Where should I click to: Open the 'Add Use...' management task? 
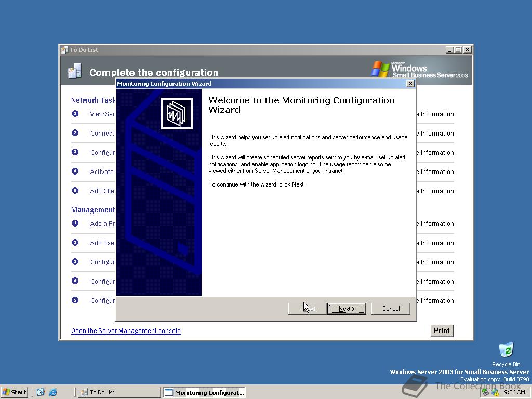click(102, 243)
